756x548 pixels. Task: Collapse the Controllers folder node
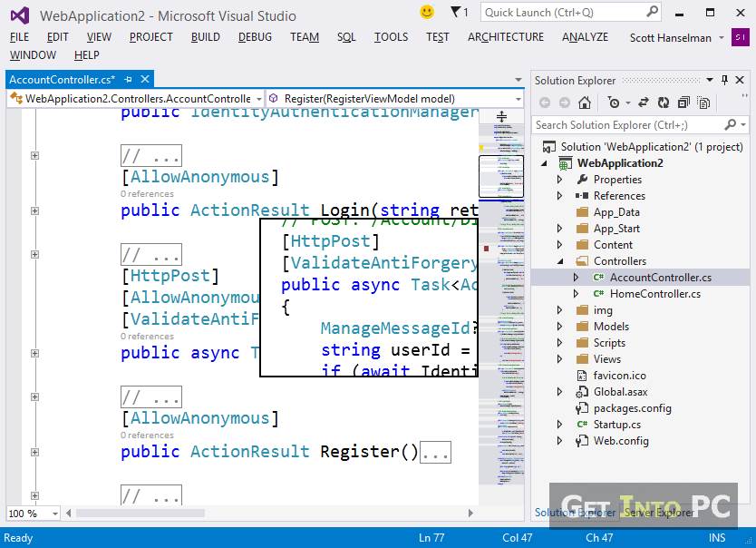pyautogui.click(x=560, y=261)
